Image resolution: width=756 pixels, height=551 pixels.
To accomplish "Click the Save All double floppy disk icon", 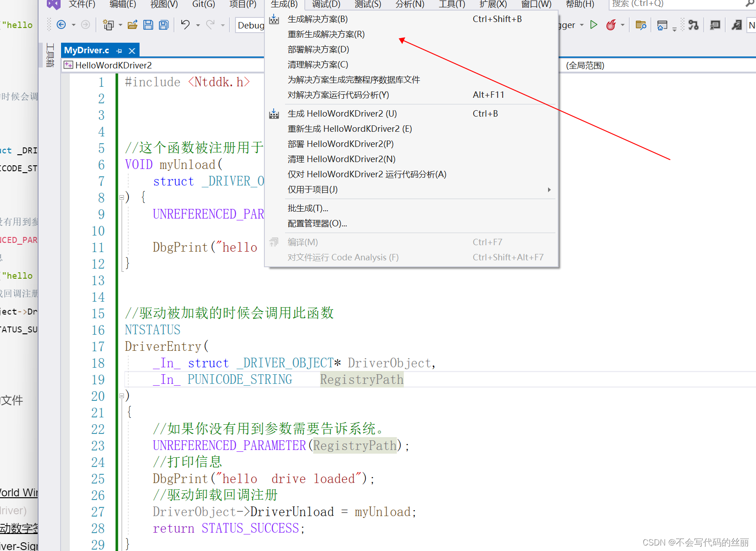I will pyautogui.click(x=164, y=25).
